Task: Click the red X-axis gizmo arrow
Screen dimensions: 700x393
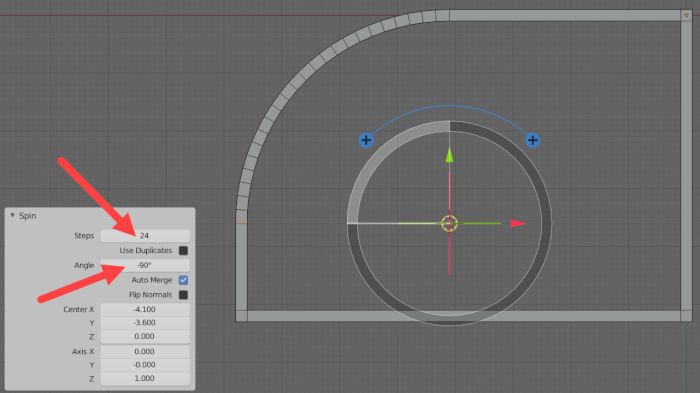Action: click(x=518, y=223)
